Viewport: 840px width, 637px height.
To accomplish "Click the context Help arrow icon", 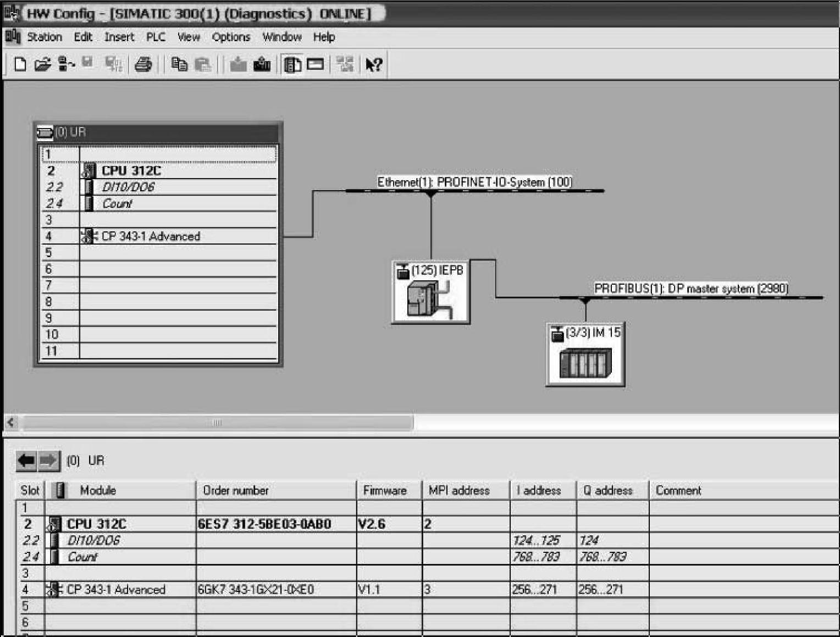I will click(374, 64).
